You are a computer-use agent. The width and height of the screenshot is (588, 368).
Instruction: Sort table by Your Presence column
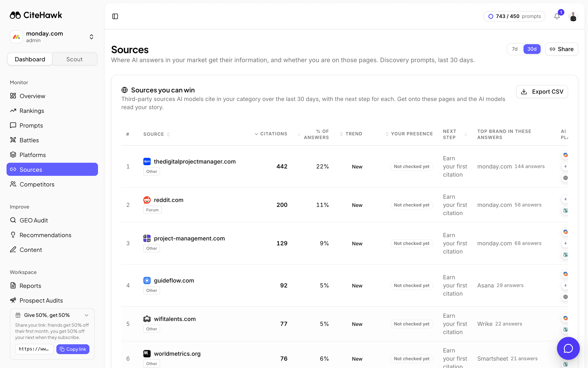409,134
